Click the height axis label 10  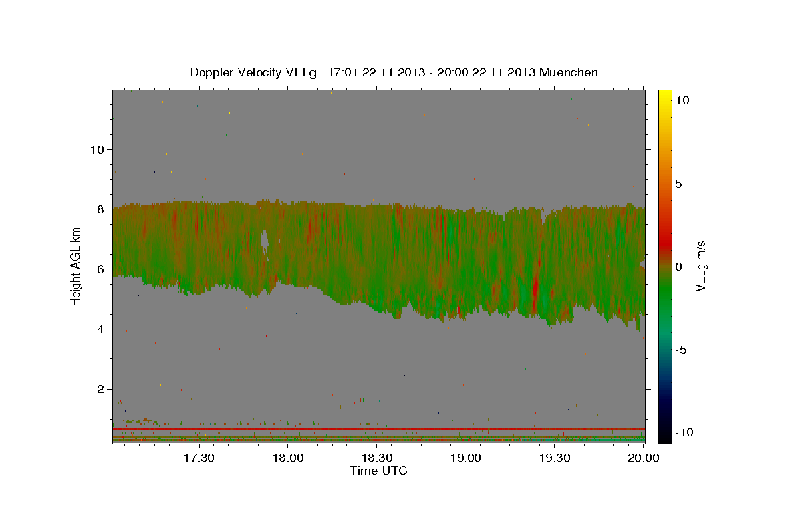point(97,149)
